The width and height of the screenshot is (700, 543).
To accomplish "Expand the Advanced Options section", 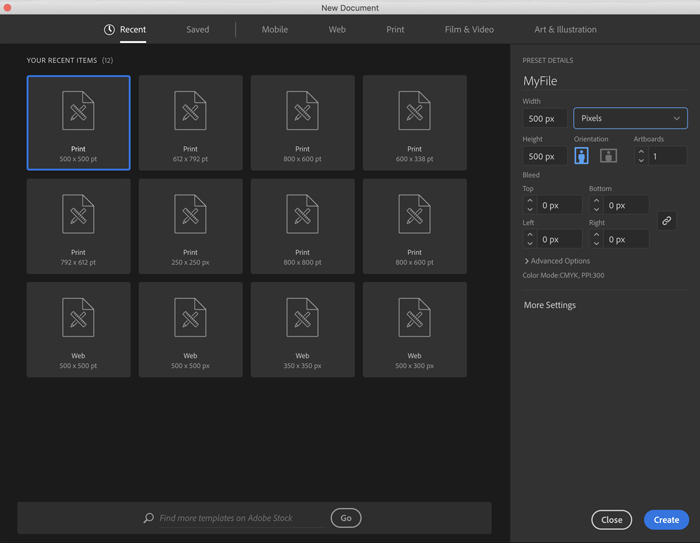I will coord(557,261).
